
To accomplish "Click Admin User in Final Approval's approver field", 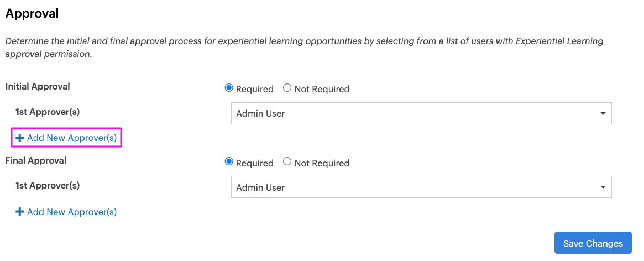I will [260, 187].
